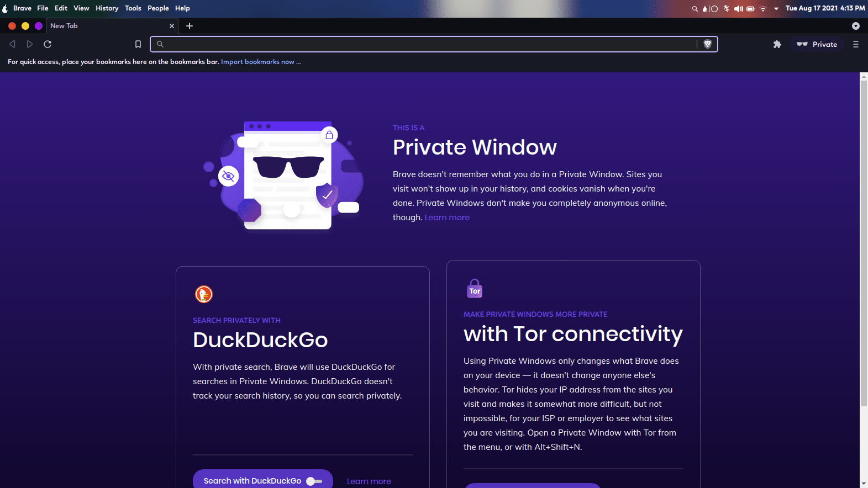868x488 pixels.
Task: Open a new tab with plus
Action: (x=190, y=26)
